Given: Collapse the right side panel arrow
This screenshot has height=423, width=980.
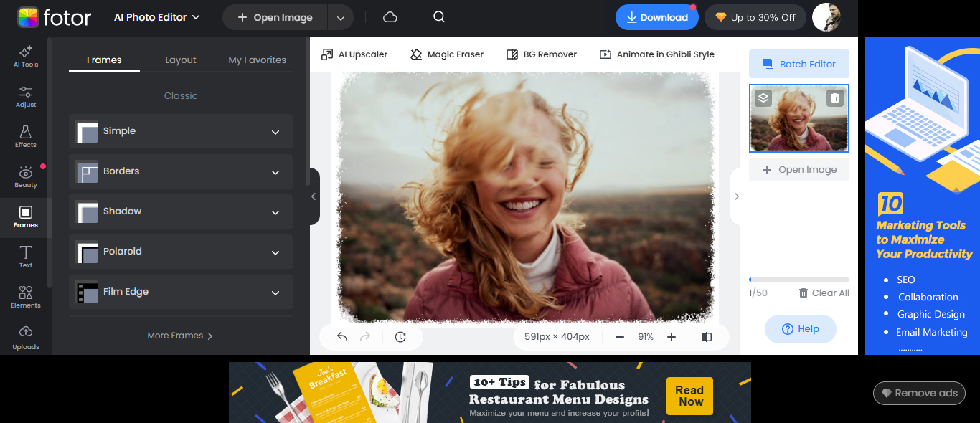Looking at the screenshot, I should click(736, 196).
